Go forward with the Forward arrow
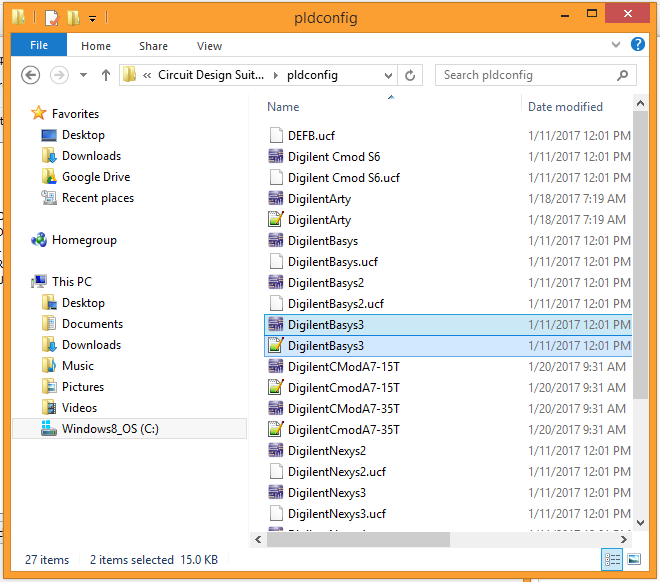 (x=59, y=75)
